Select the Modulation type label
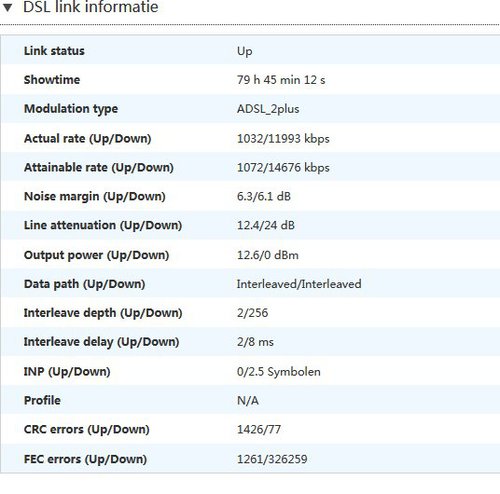 [71, 109]
